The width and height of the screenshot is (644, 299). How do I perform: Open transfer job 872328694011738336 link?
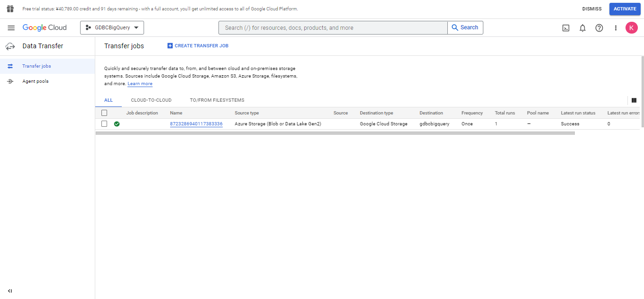(196, 124)
